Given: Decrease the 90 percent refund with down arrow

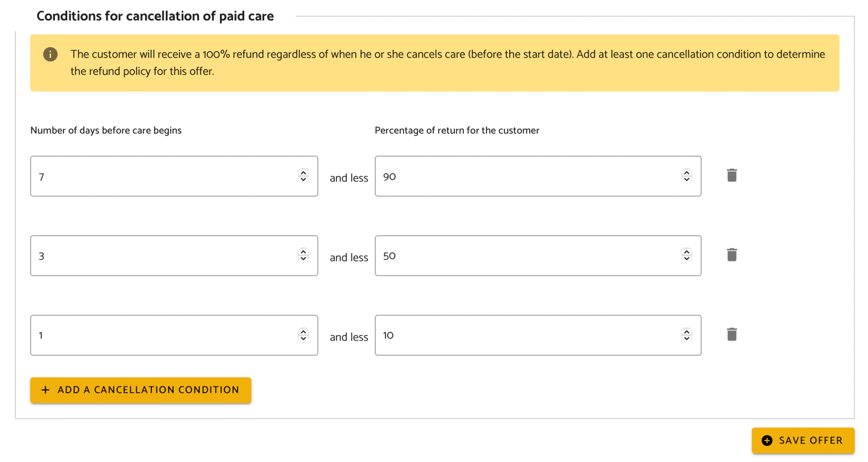Looking at the screenshot, I should (x=687, y=179).
